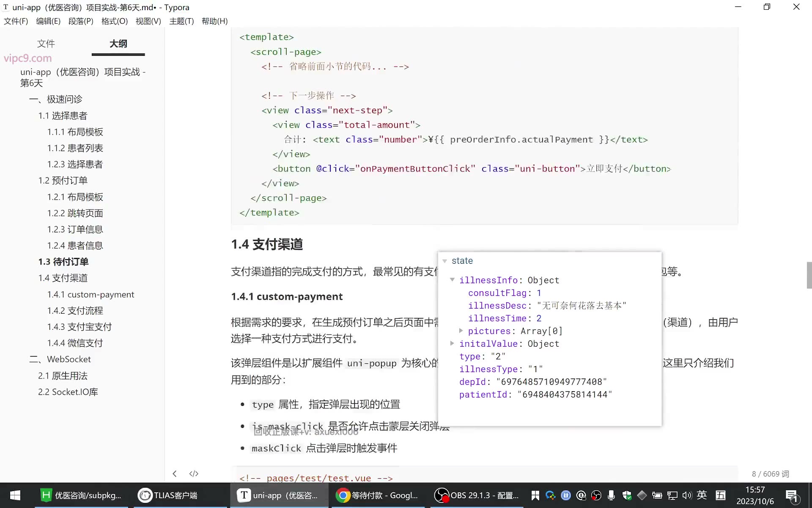This screenshot has height=508, width=812.
Task: Expand initalValue Object node
Action: pos(453,343)
